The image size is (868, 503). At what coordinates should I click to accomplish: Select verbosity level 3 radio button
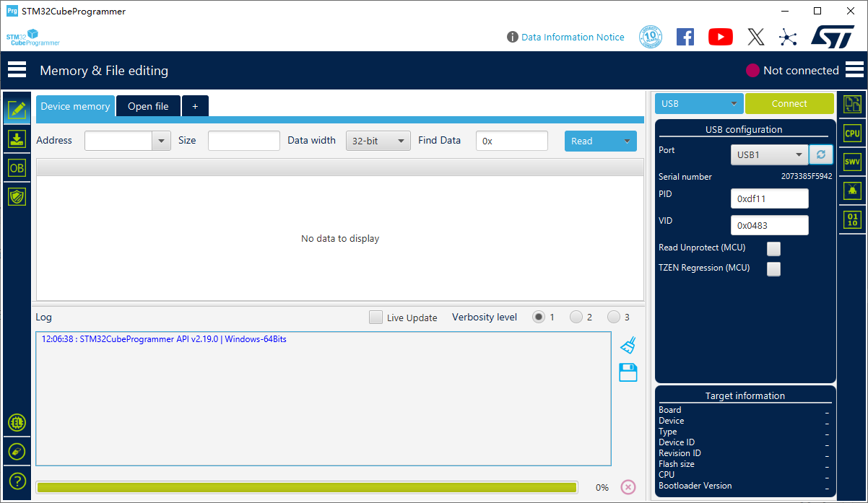coord(614,317)
